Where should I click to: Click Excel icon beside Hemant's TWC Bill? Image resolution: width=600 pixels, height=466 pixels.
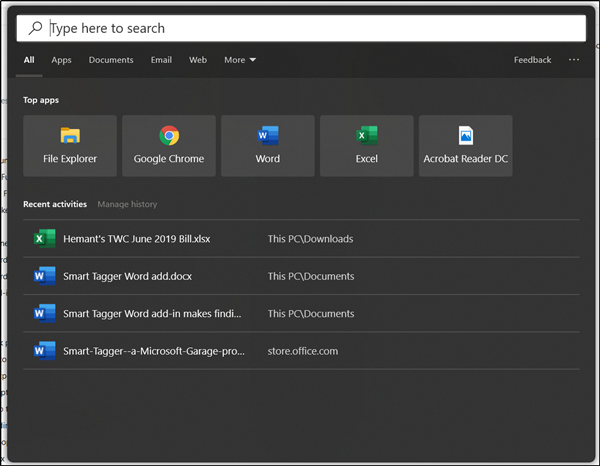coord(44,239)
